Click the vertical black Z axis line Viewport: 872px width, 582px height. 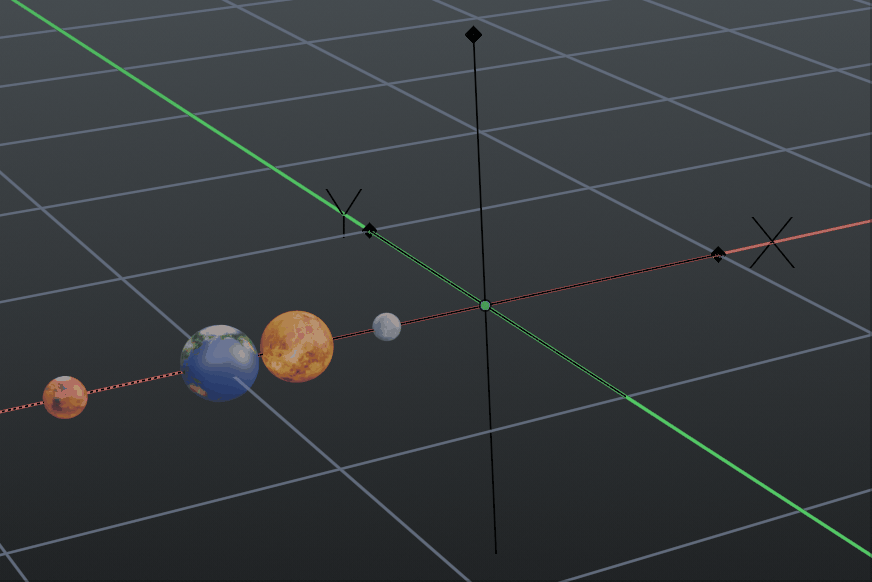[479, 150]
